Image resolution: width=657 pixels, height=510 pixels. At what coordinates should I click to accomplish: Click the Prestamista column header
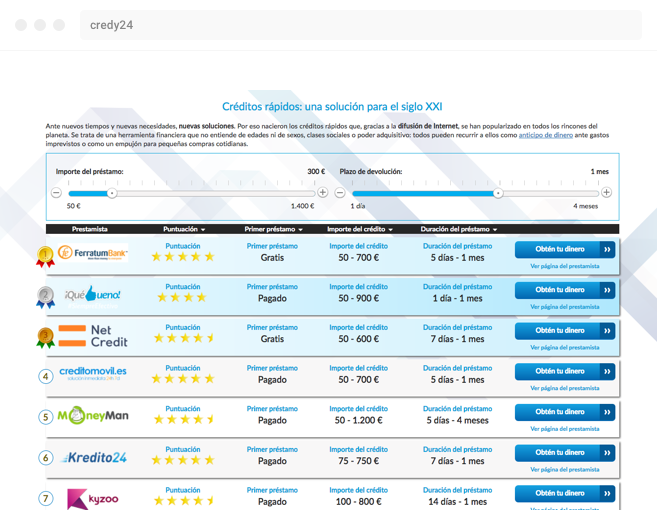point(90,229)
